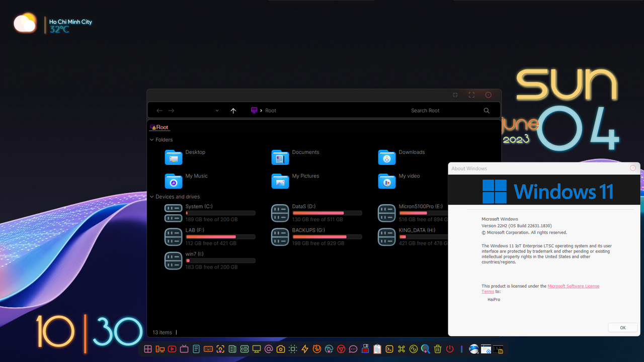Open the green dashed-square capture icon in dock
This screenshot has width=644, height=362.
pos(293,349)
